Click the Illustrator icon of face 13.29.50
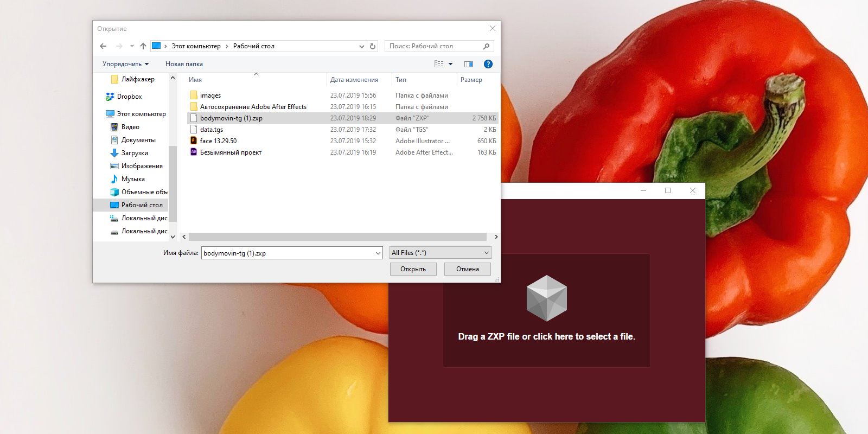868x434 pixels. [194, 141]
